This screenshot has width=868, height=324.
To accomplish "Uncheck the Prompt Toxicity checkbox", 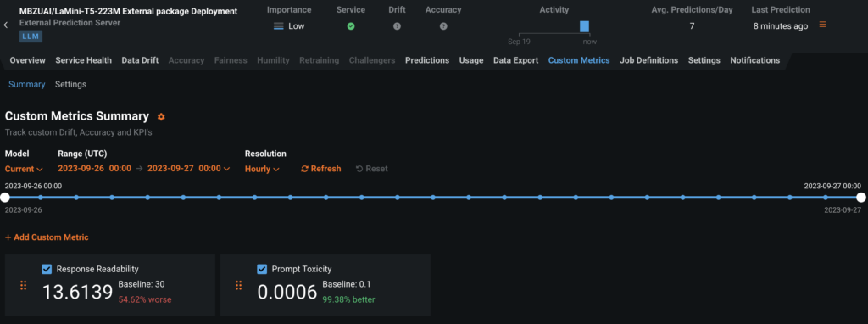I will tap(262, 269).
